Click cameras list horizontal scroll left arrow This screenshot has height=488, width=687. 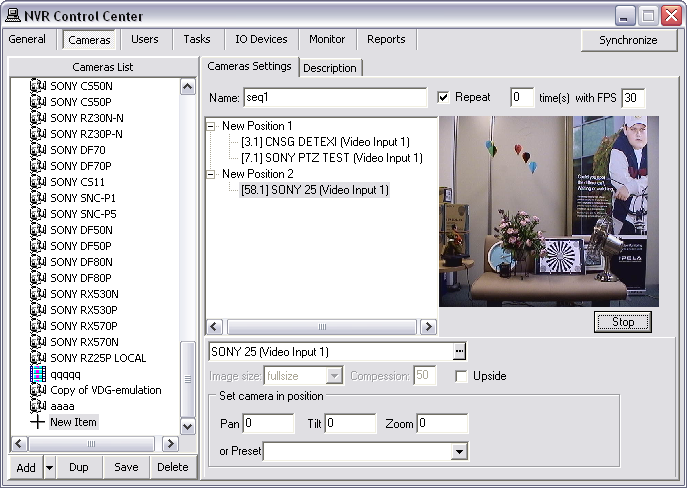(x=18, y=444)
